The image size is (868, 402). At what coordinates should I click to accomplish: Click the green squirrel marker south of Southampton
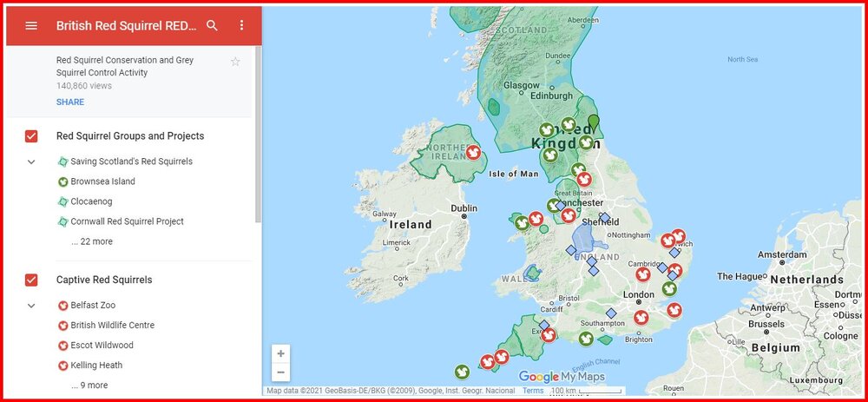point(586,339)
